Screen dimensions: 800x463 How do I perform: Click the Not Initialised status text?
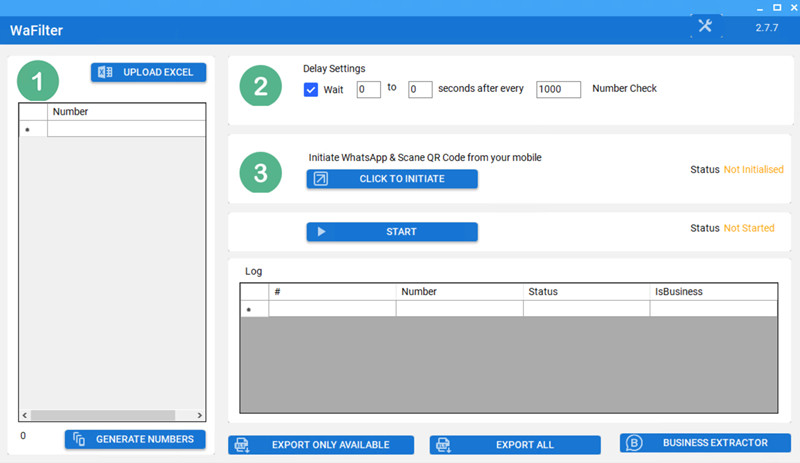pyautogui.click(x=754, y=169)
